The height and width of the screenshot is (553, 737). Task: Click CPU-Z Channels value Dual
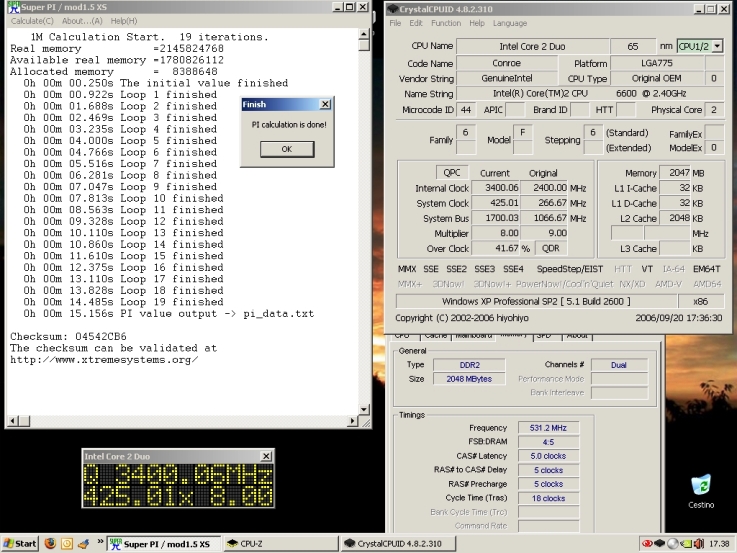click(619, 365)
